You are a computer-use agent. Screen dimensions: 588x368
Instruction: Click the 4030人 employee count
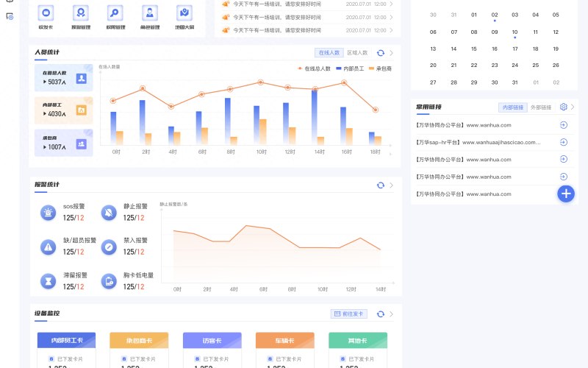point(57,114)
